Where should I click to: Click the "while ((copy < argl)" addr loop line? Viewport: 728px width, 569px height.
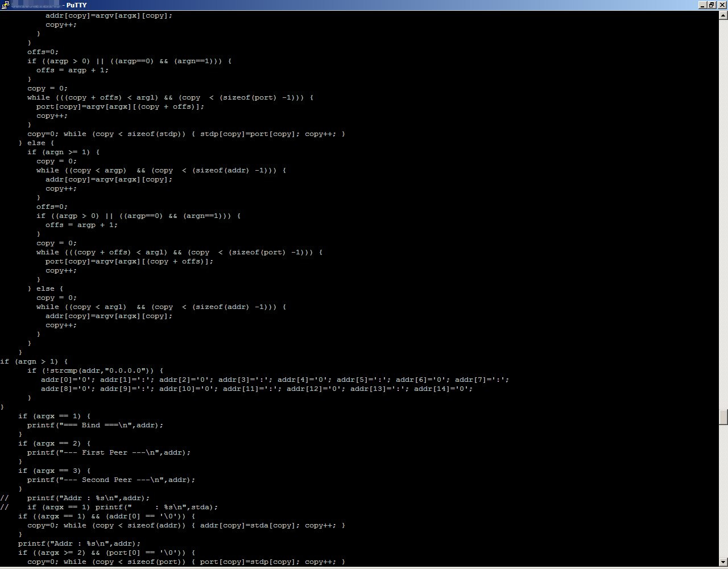point(161,307)
